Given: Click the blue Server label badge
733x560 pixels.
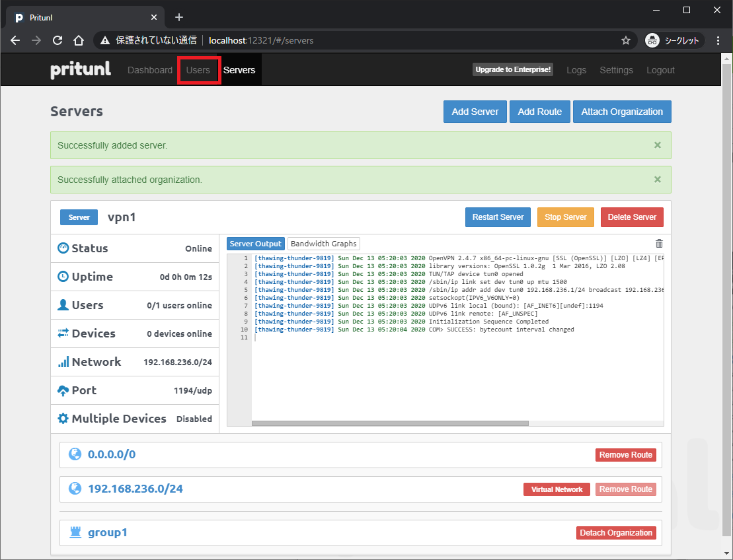Looking at the screenshot, I should click(x=79, y=217).
